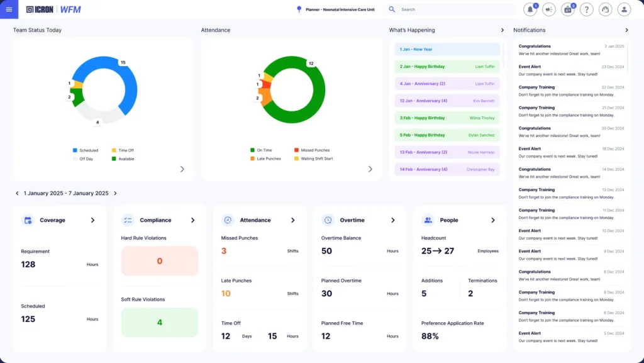Click the Headcount 25 → 27 value
Image resolution: width=644 pixels, height=363 pixels.
438,251
